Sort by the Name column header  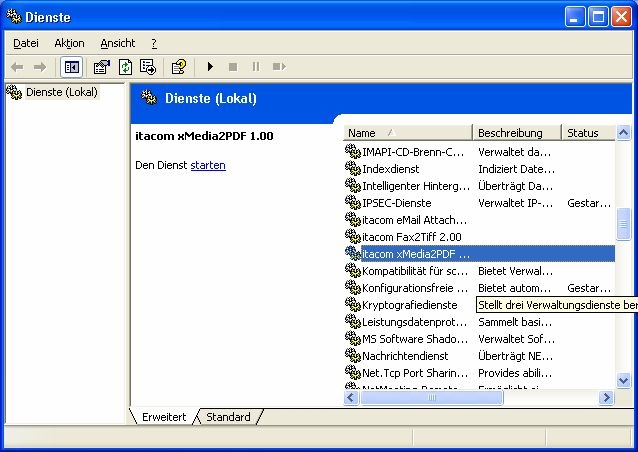coord(407,133)
